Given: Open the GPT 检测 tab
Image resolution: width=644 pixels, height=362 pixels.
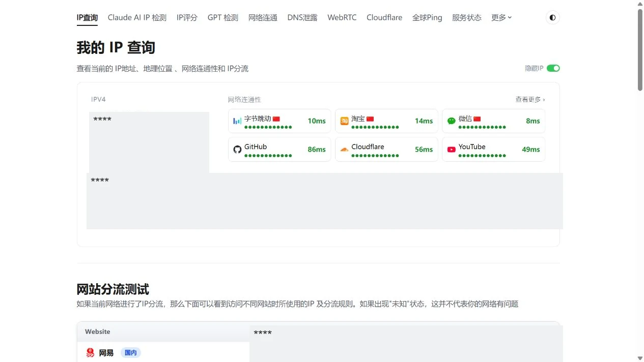Looking at the screenshot, I should click(x=223, y=17).
